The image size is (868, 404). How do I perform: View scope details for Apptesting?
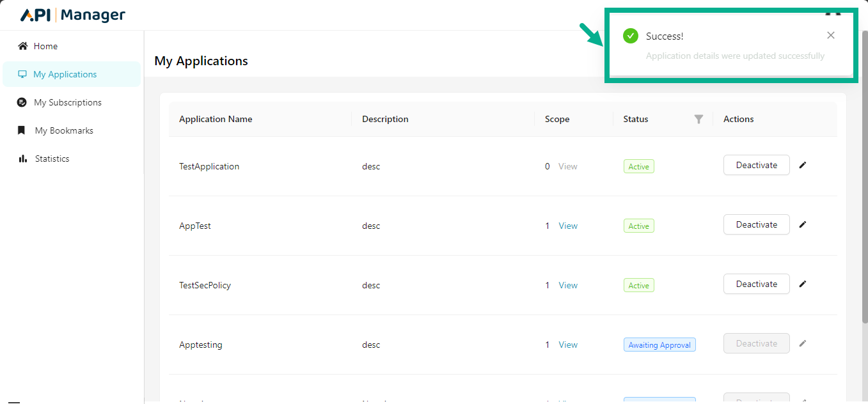(567, 345)
